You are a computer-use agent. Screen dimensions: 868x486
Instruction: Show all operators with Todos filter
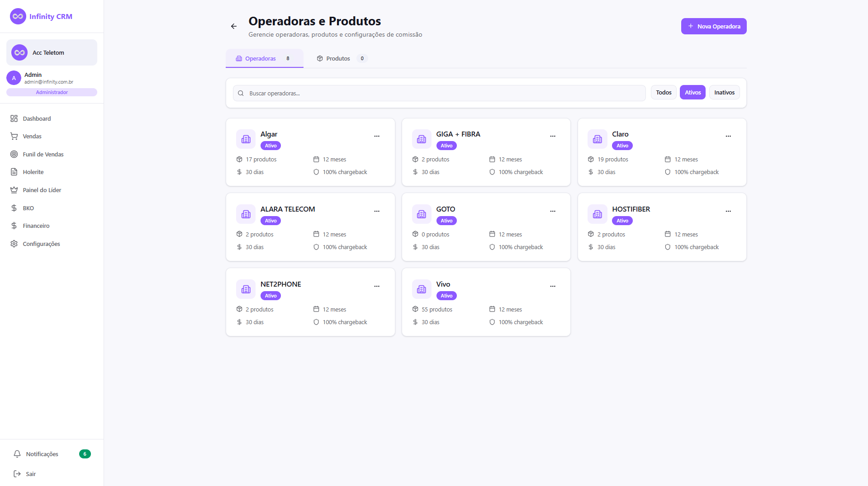664,92
